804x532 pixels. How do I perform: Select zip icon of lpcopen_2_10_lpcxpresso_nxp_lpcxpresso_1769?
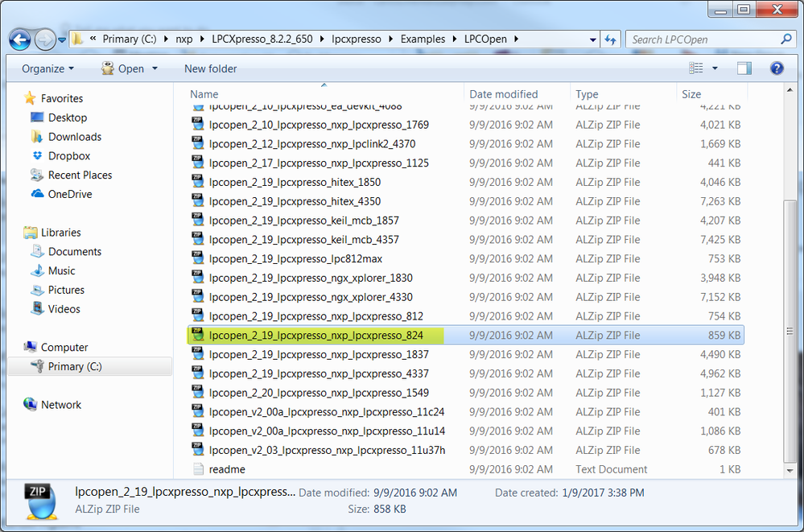click(x=197, y=124)
